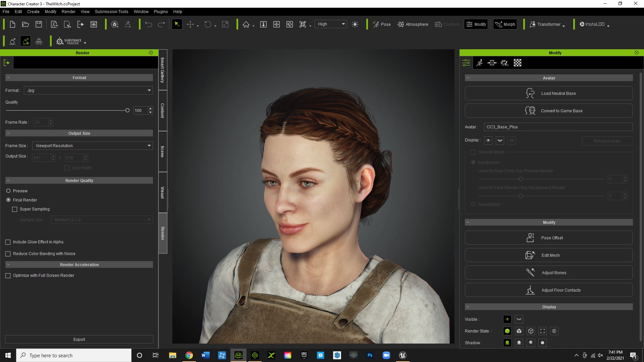Select the bounding box Render State icon
Viewport: 644px width, 362px height.
click(542, 331)
